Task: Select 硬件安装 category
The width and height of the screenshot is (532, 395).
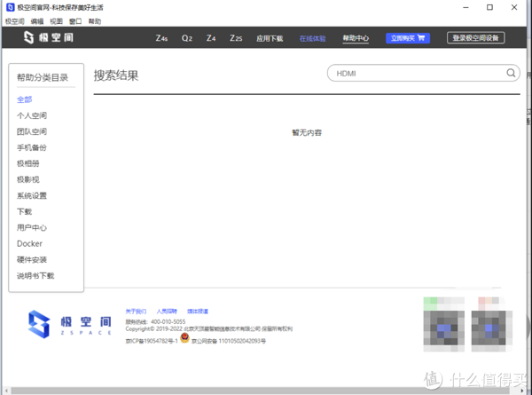Action: [x=32, y=259]
